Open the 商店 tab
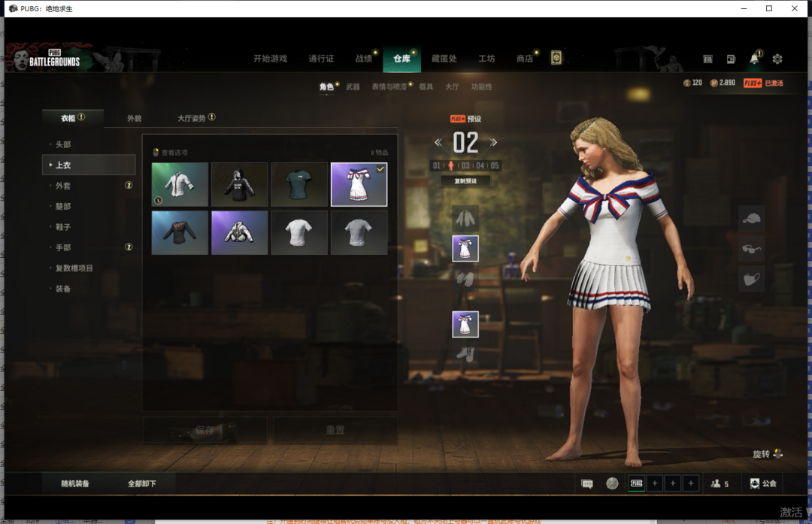This screenshot has width=812, height=524. [x=525, y=59]
